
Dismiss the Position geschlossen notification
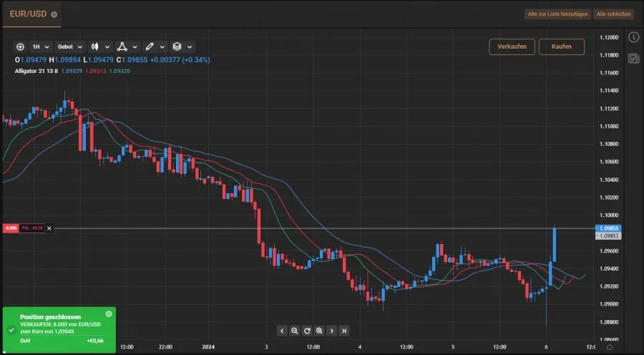click(109, 314)
